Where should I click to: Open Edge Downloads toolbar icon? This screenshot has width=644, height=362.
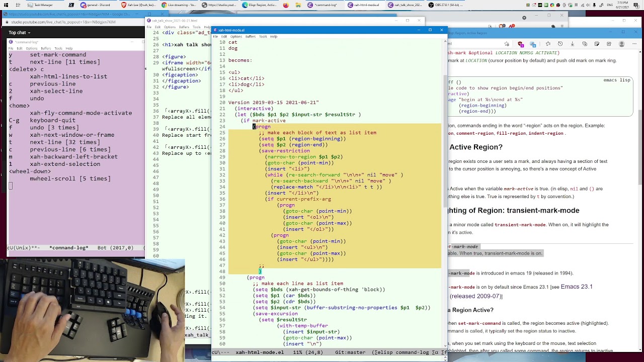pos(572,44)
